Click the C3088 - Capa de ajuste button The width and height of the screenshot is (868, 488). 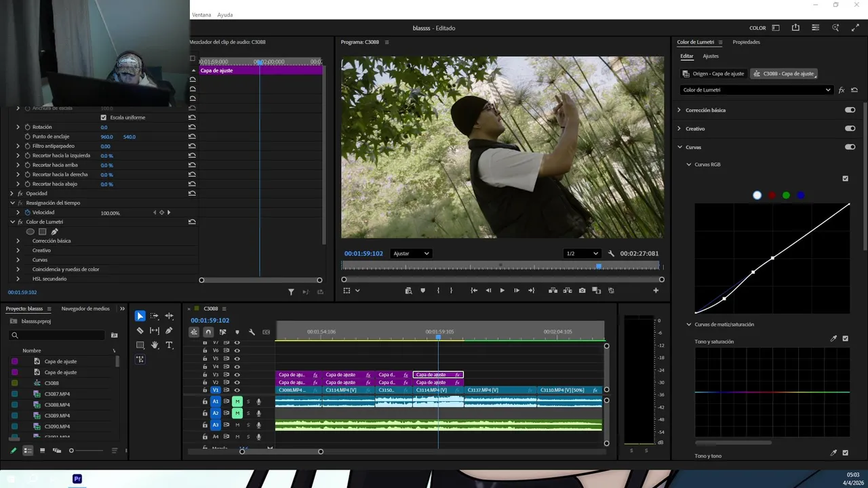point(784,74)
